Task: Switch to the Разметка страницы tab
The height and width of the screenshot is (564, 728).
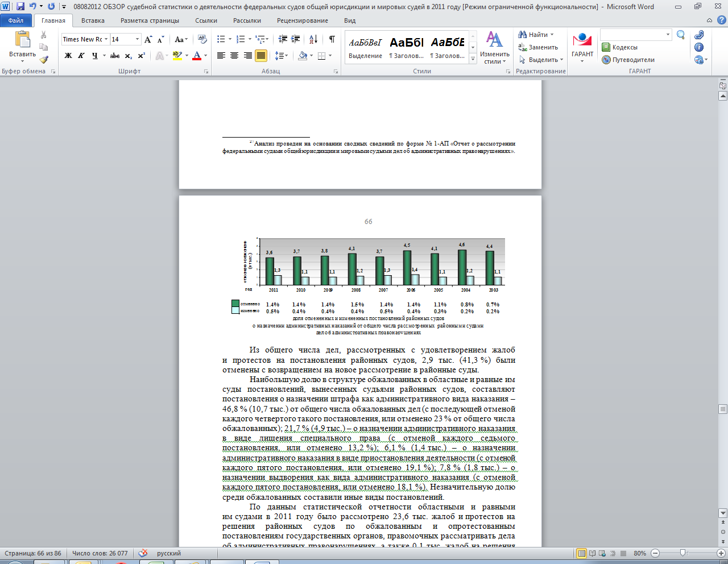Action: 150,20
